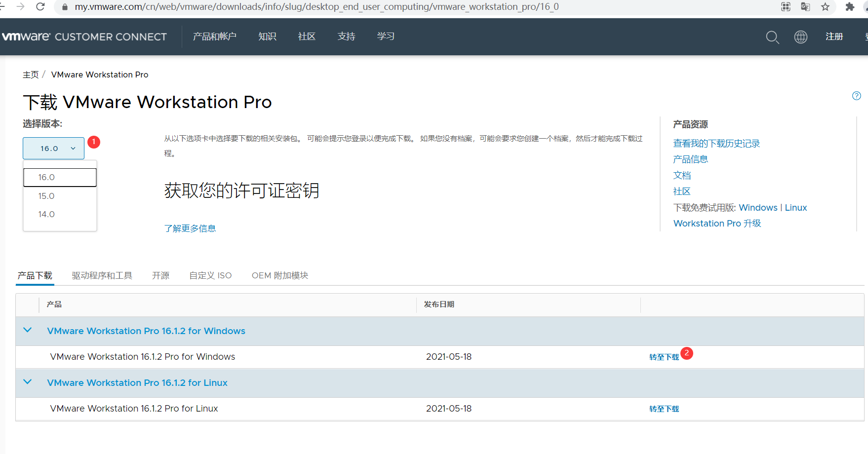Viewport: 868px width, 454px height.
Task: Open 学习 menu
Action: point(386,37)
